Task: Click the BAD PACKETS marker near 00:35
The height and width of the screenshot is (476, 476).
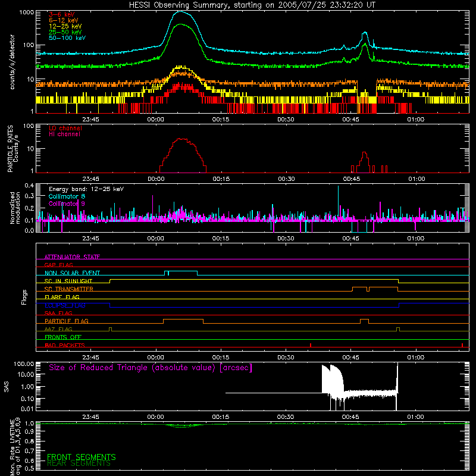Action: 311,345
